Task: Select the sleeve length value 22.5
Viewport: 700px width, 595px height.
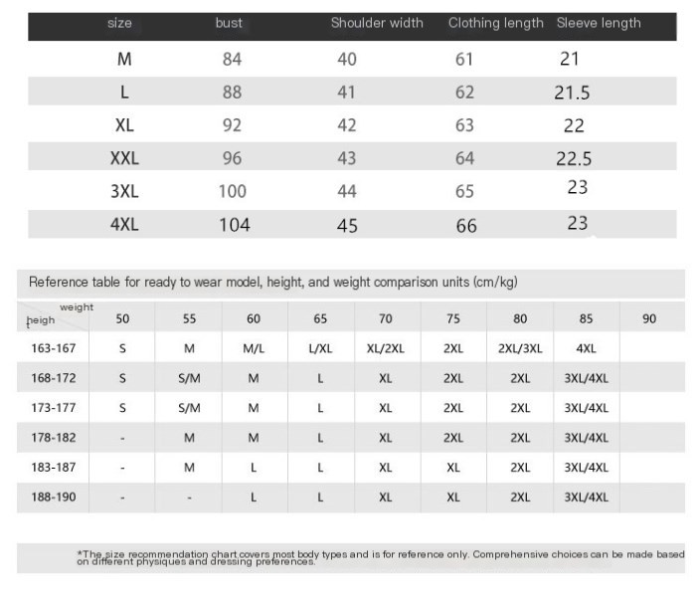Action: 573,159
